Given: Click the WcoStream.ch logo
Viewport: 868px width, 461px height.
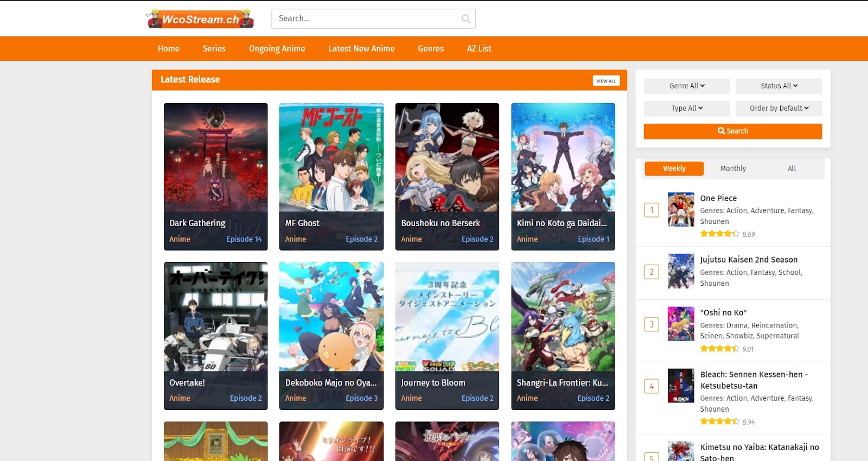Looking at the screenshot, I should tap(201, 18).
